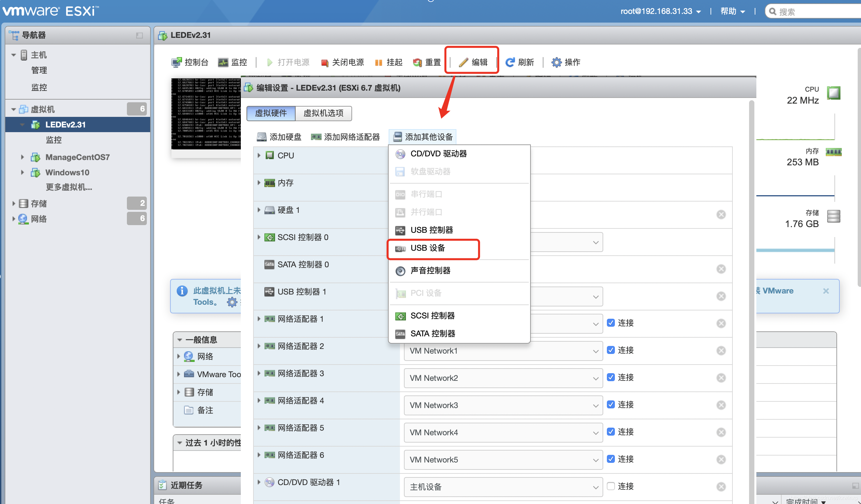861x504 pixels.
Task: Collapse the 一般信息 general info panel
Action: 180,340
